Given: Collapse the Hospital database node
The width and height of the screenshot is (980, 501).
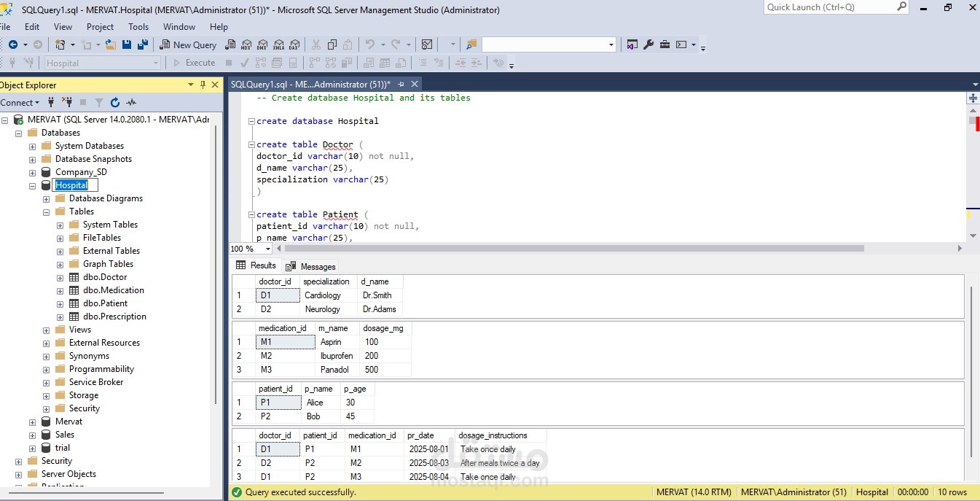Looking at the screenshot, I should point(32,185).
